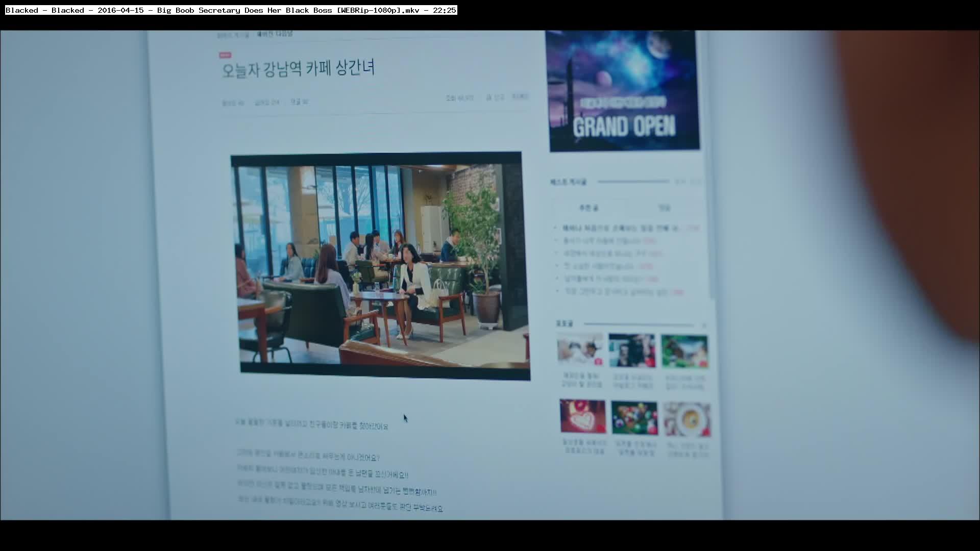Viewport: 980px width, 551px height.
Task: Open the middle thumbnail in top sidebar row
Action: (x=632, y=350)
